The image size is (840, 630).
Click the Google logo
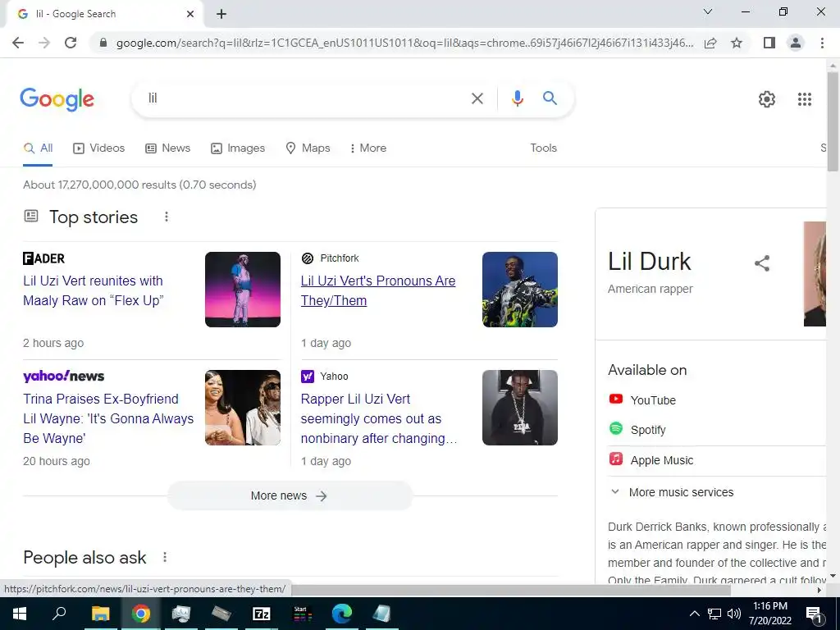(x=57, y=99)
